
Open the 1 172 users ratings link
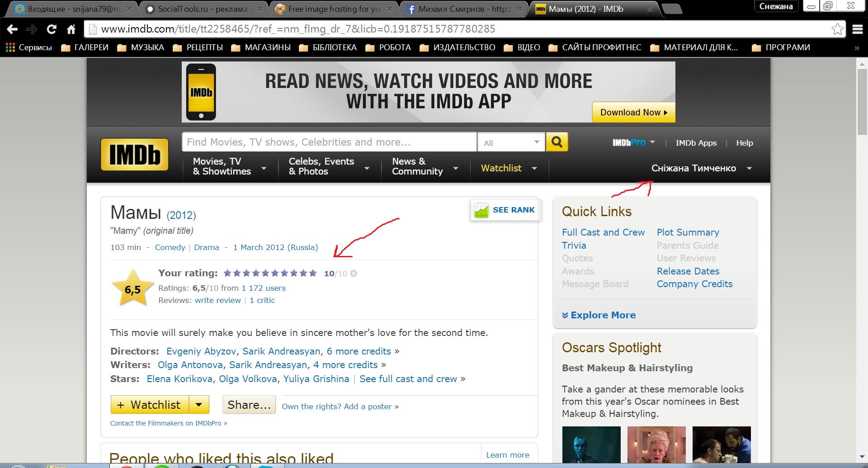[264, 288]
